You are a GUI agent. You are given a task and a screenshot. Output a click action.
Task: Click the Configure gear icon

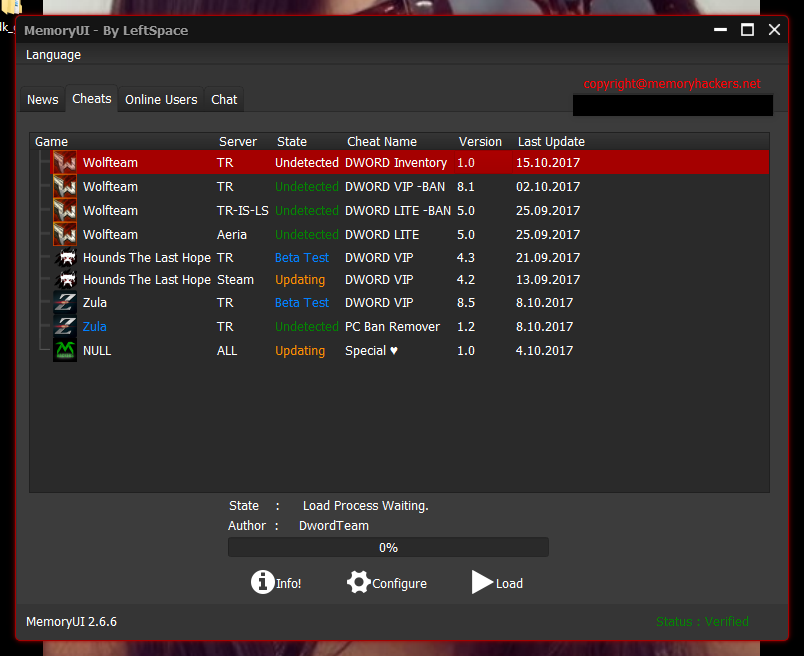(x=358, y=582)
